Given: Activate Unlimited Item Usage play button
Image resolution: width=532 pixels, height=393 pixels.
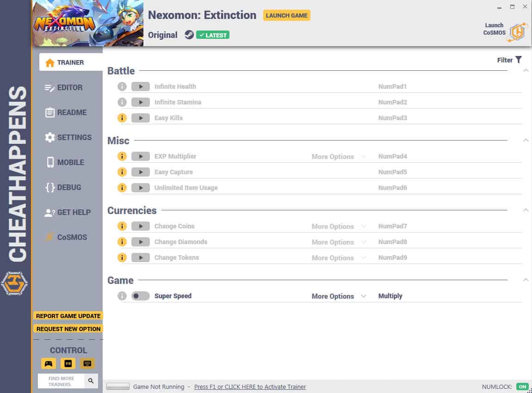Looking at the screenshot, I should click(141, 188).
